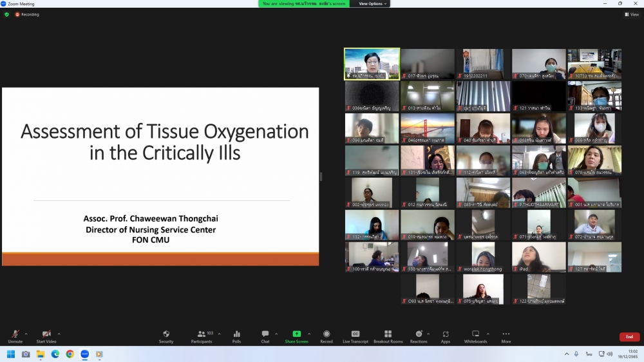Unmute the microphone

(x=15, y=336)
